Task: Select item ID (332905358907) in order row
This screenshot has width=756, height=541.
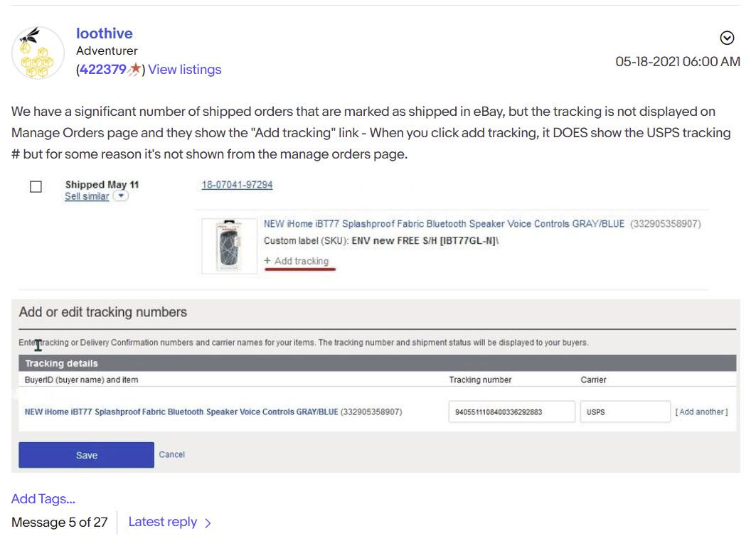Action: [x=666, y=223]
